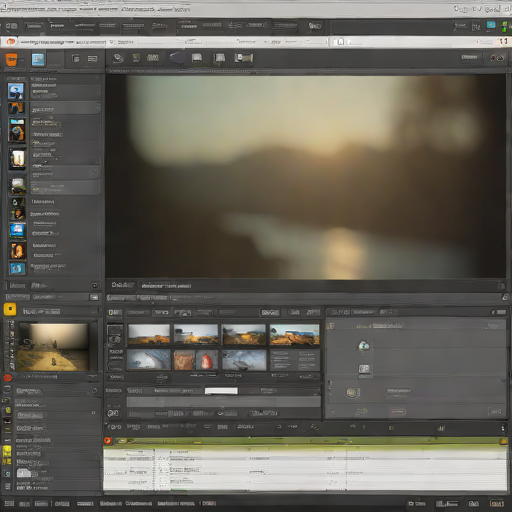The image size is (512, 512).
Task: Select the light blue square icon beside the orange shield
Action: pyautogui.click(x=38, y=60)
